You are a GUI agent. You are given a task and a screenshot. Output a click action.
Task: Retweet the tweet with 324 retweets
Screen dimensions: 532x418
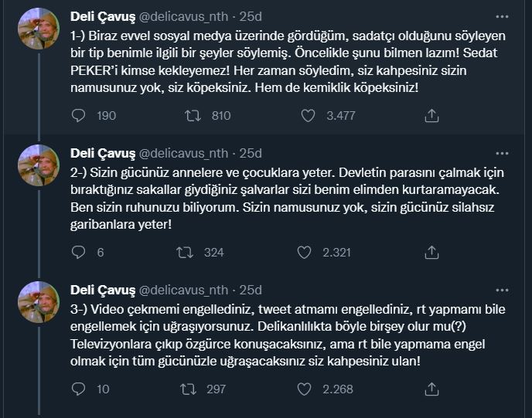186,252
